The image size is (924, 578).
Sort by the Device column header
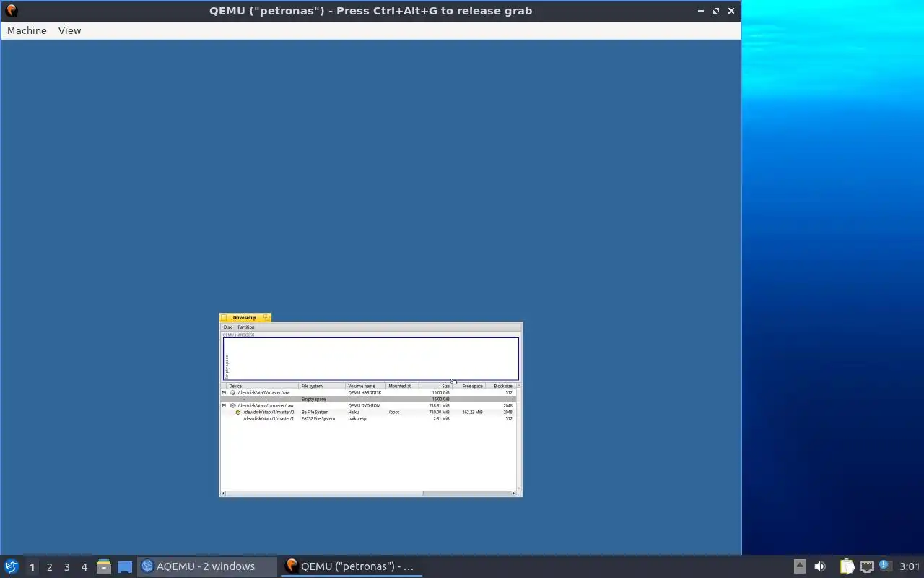262,386
